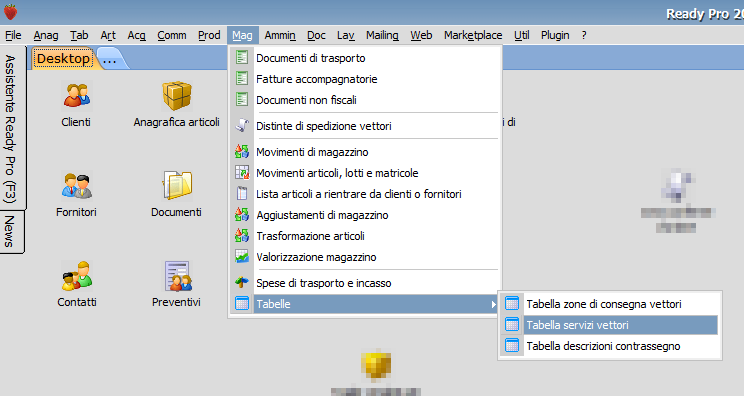Open the Prod menu

point(209,35)
